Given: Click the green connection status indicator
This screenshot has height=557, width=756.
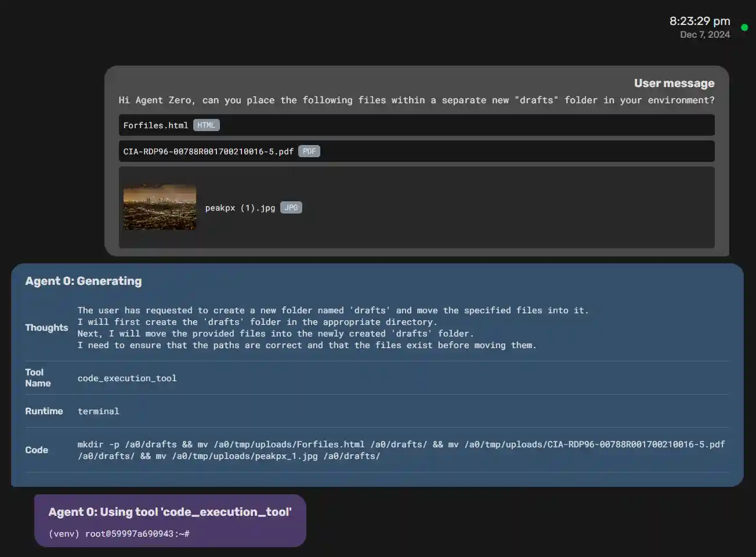Looking at the screenshot, I should click(744, 27).
